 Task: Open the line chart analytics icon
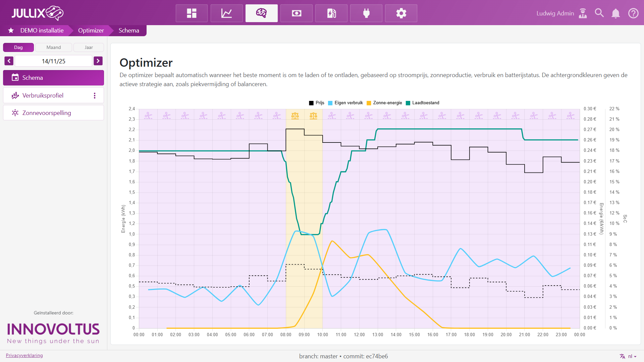point(226,13)
